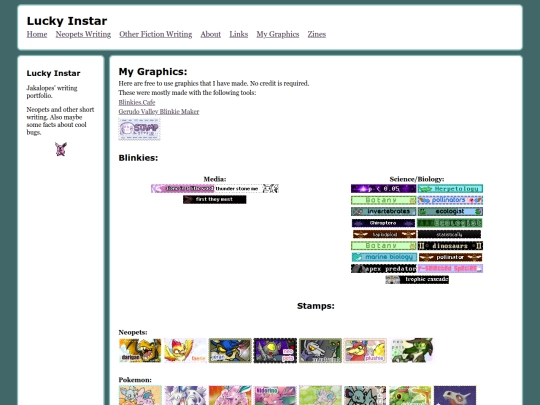Click the 'invertebrates' blinkie
Image resolution: width=540 pixels, height=405 pixels.
coord(383,211)
